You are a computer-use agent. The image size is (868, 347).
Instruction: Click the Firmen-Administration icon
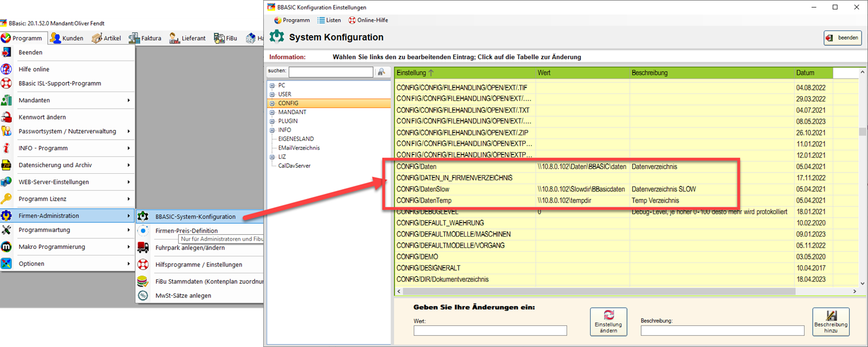point(6,215)
